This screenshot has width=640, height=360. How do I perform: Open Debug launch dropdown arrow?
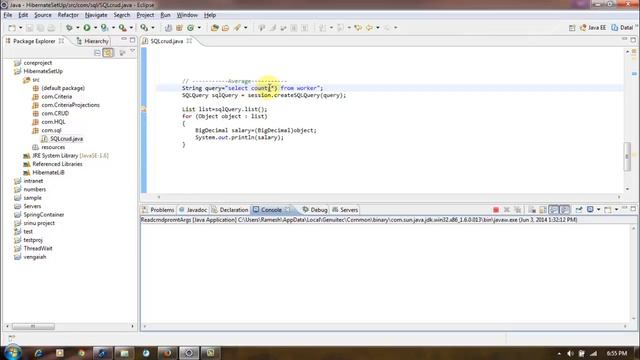(78, 28)
